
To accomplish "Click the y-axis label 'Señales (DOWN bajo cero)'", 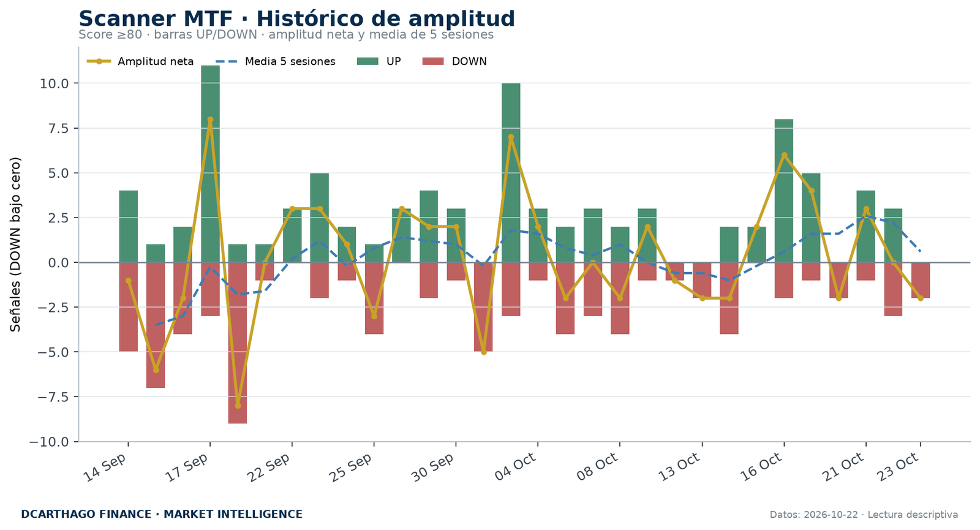I will [x=16, y=244].
